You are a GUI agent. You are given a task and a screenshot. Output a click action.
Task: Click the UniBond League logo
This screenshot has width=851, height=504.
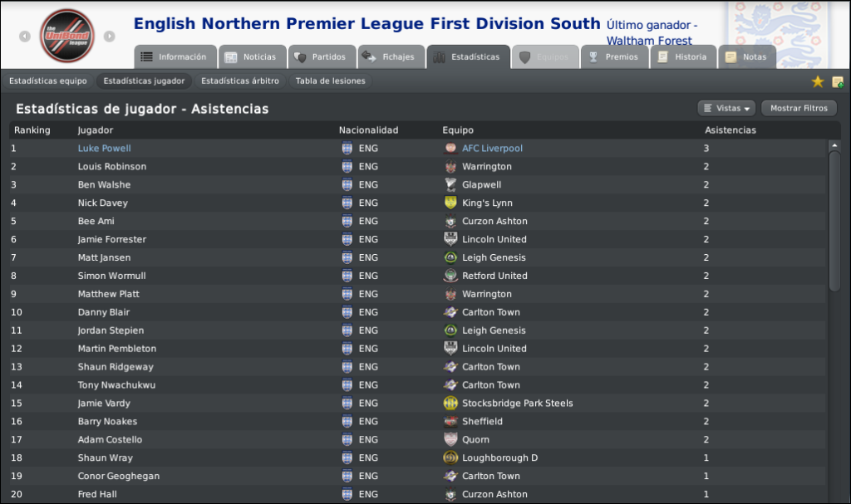(66, 36)
